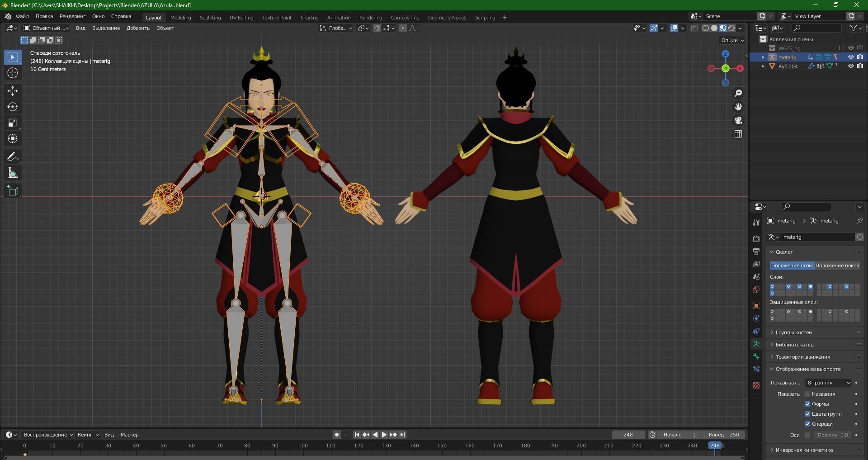Play the animation forward
The image size is (868, 460).
click(384, 435)
